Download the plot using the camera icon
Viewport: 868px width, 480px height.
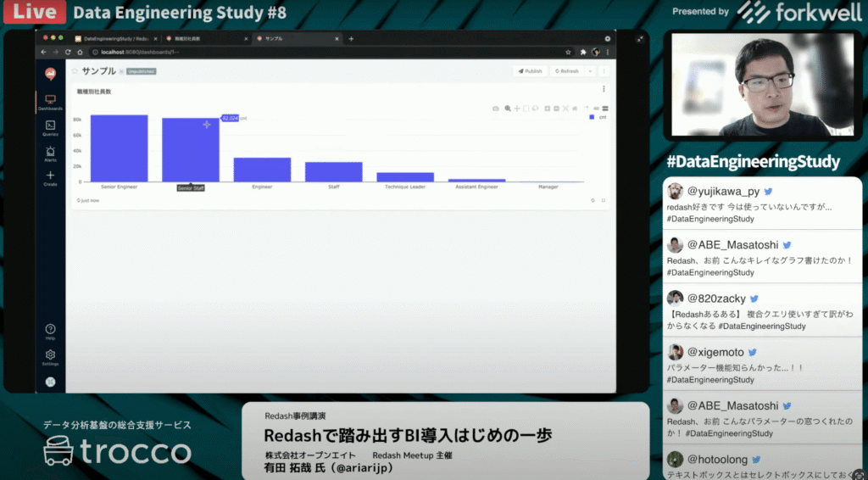(x=496, y=109)
